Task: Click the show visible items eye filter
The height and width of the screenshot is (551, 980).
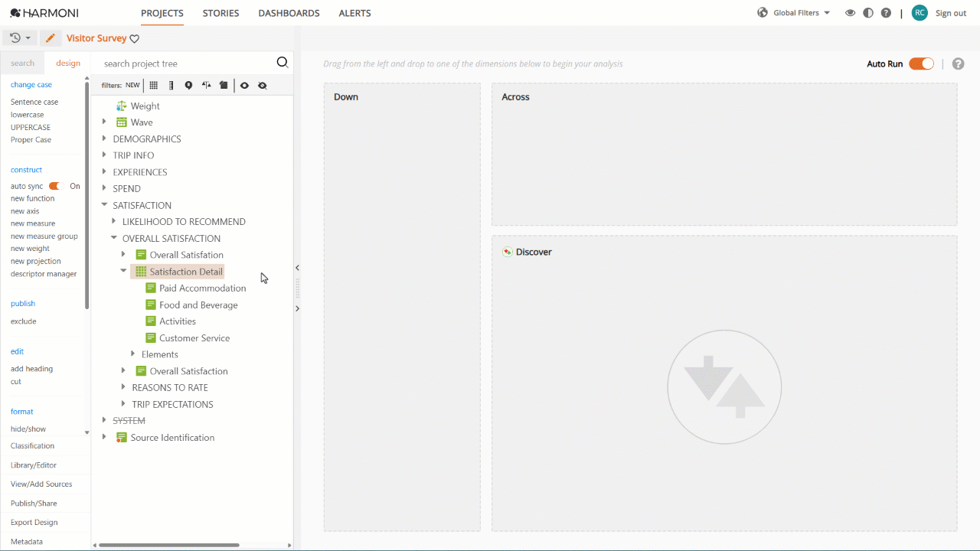Action: click(x=244, y=86)
